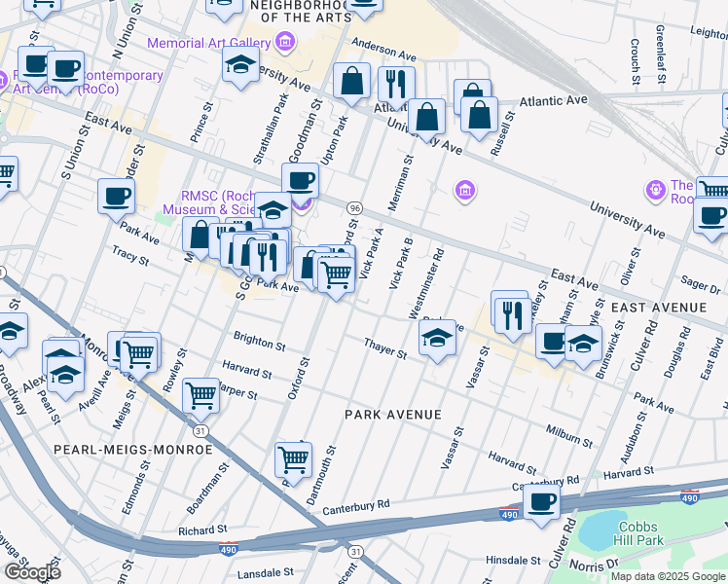
Task: Select the graduation cap marker beside Memorial Art Gallery
Action: point(240,67)
